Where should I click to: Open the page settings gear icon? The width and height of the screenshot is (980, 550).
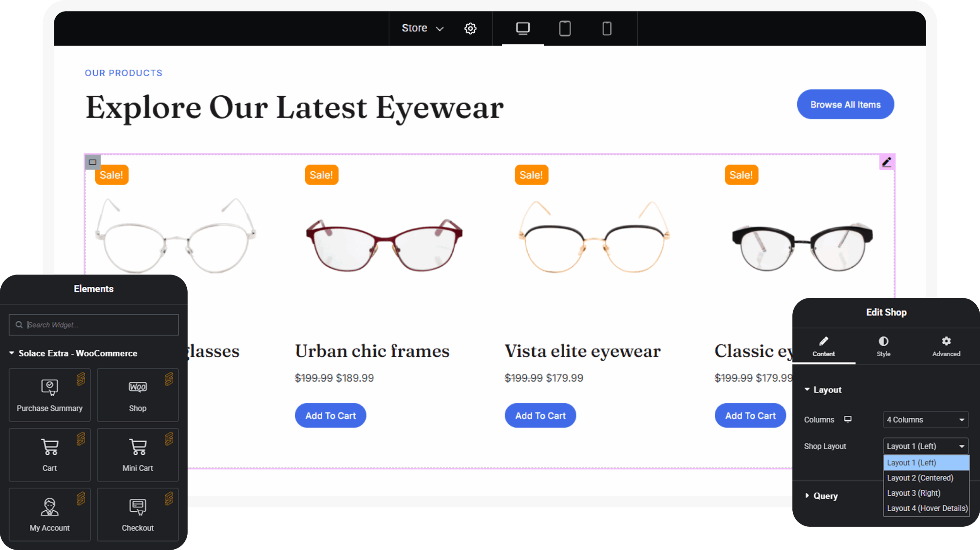tap(470, 28)
